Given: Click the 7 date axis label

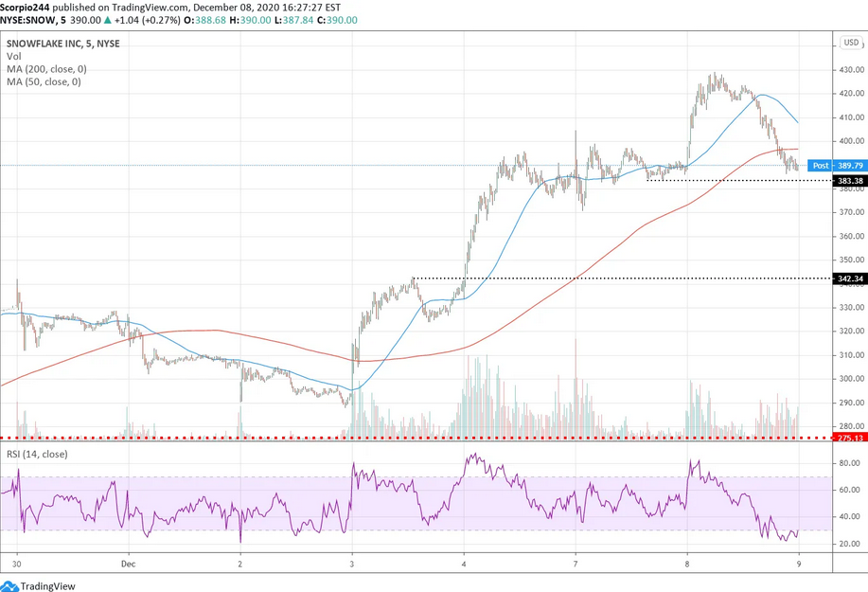Looking at the screenshot, I should (x=576, y=565).
